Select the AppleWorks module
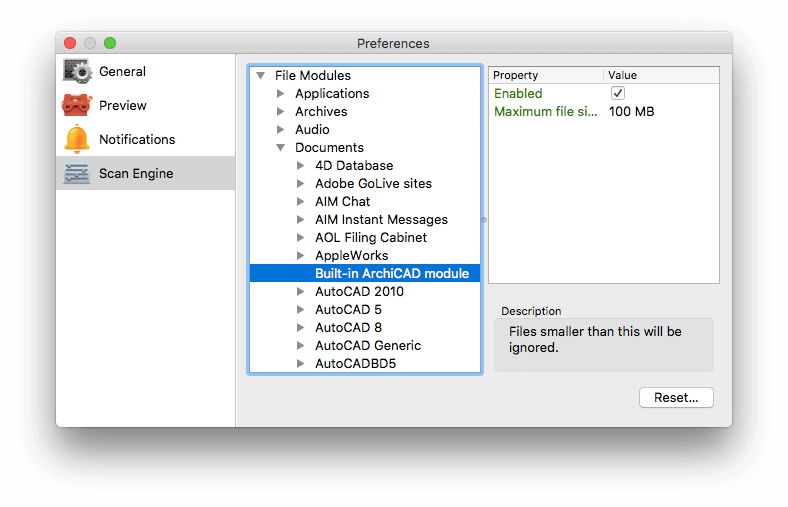This screenshot has height=507, width=788. point(351,255)
